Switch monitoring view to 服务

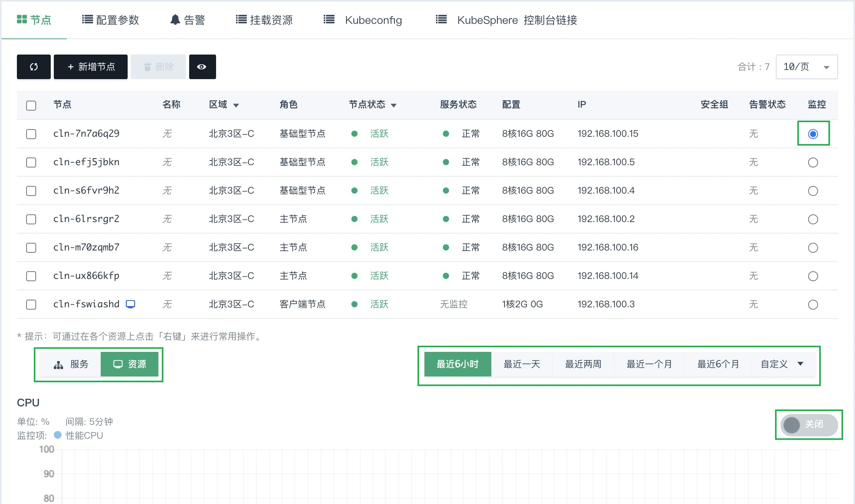(x=70, y=364)
